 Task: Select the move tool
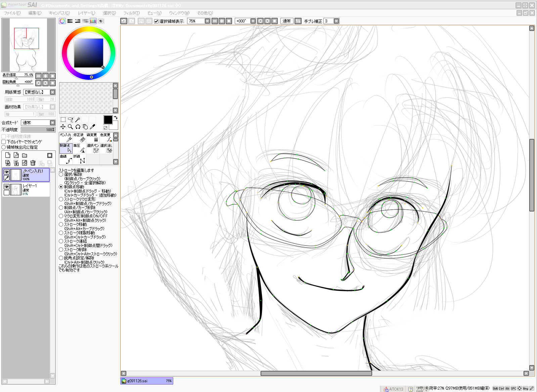[63, 127]
